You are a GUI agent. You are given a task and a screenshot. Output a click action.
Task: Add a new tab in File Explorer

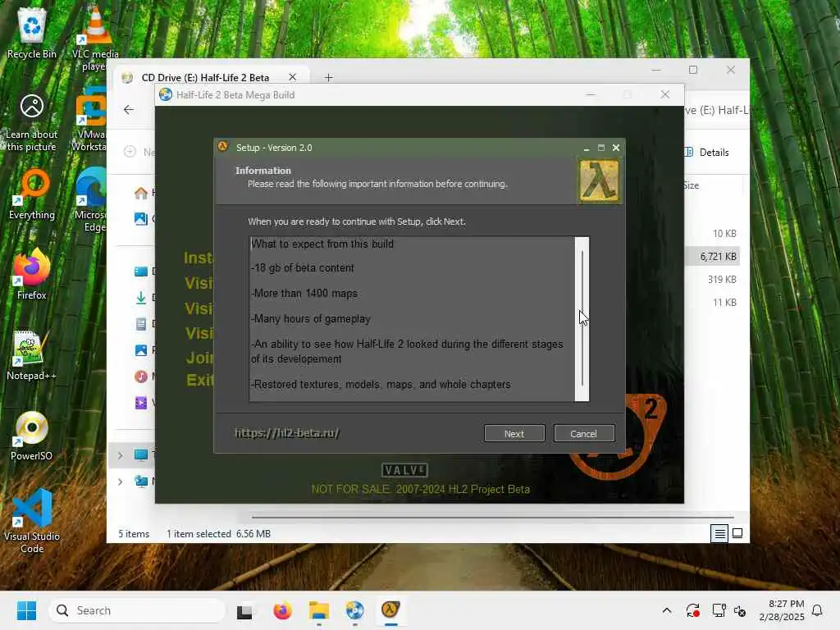pyautogui.click(x=328, y=78)
